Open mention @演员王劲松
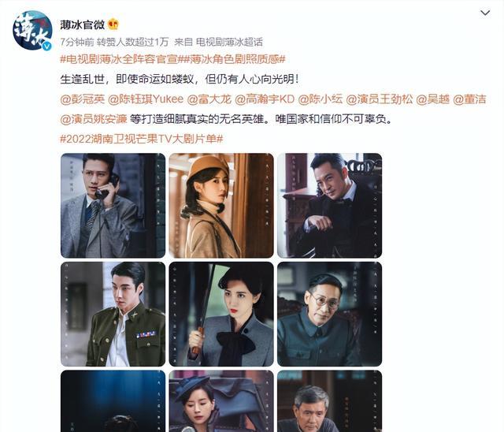Screen dimensions: 504x432 [380, 99]
